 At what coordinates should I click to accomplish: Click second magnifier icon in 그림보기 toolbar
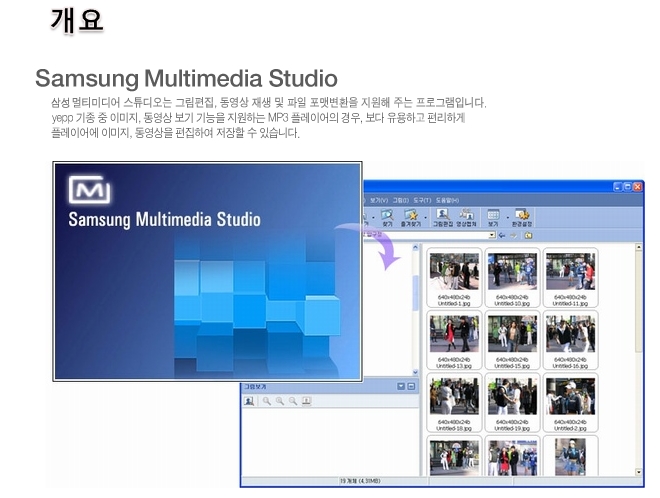pyautogui.click(x=280, y=401)
